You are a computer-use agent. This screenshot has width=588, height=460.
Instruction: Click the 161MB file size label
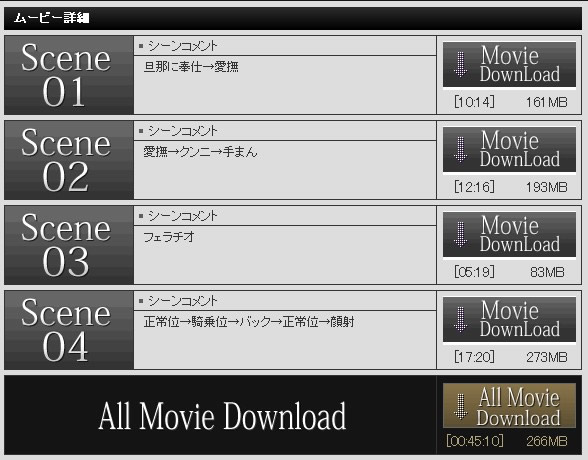coord(547,102)
